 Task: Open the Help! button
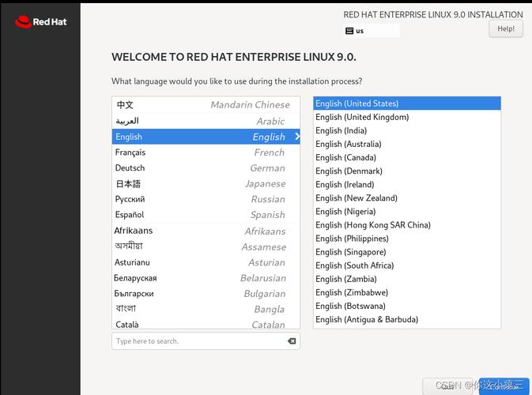(x=506, y=28)
